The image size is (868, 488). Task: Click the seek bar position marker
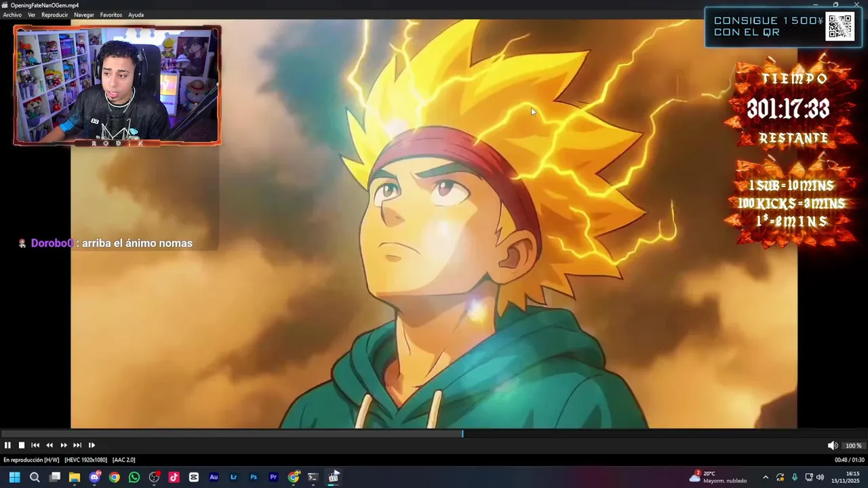[x=462, y=433]
